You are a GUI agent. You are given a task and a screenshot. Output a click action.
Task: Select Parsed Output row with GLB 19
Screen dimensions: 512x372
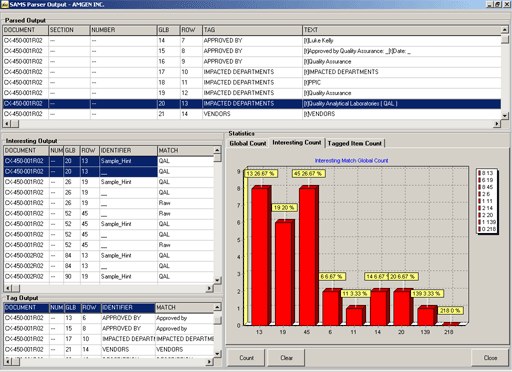coord(252,93)
